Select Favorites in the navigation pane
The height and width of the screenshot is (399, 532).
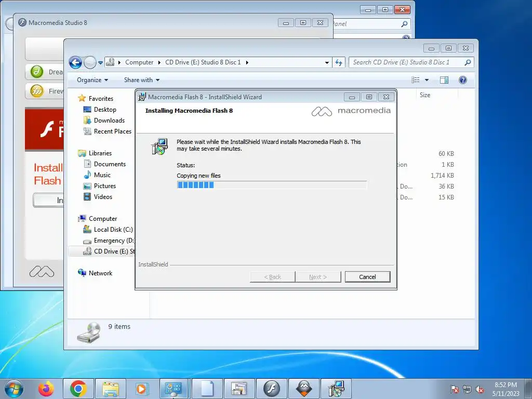tap(101, 99)
